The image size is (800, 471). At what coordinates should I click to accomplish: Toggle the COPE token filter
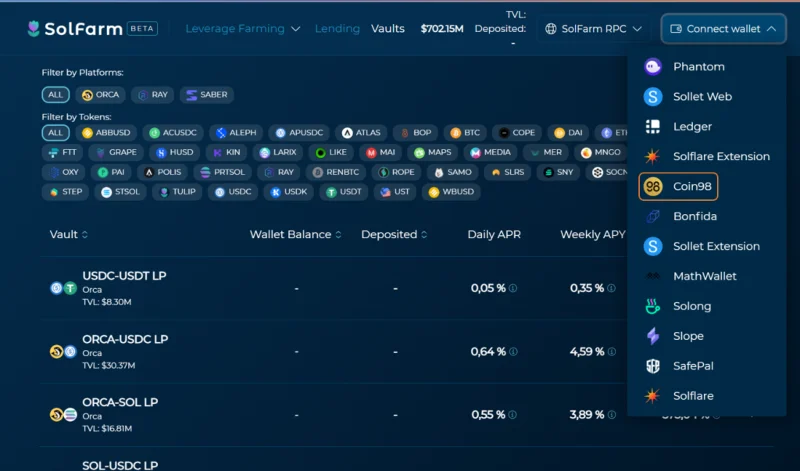point(517,133)
